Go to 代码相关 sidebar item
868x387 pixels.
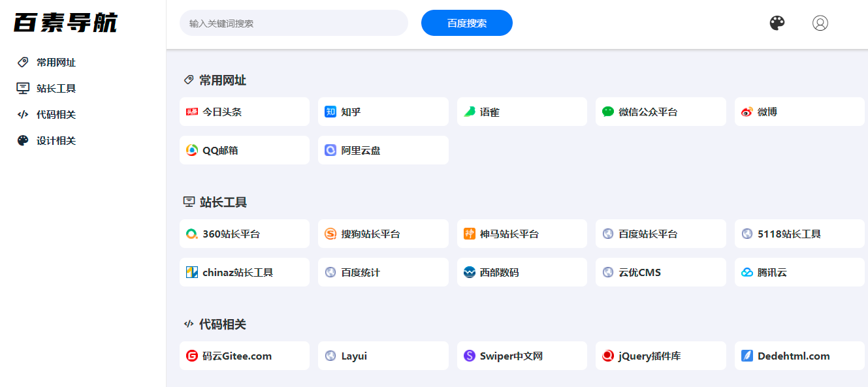click(56, 115)
